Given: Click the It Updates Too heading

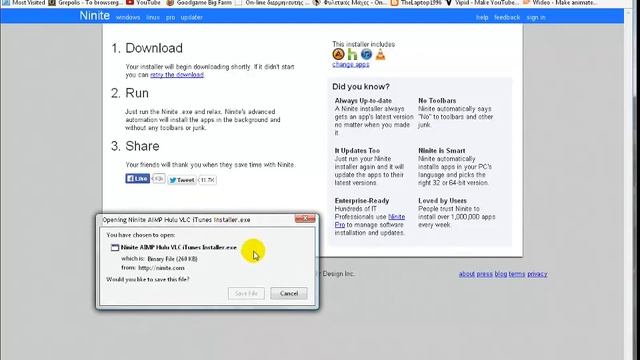Looking at the screenshot, I should pos(357,151).
